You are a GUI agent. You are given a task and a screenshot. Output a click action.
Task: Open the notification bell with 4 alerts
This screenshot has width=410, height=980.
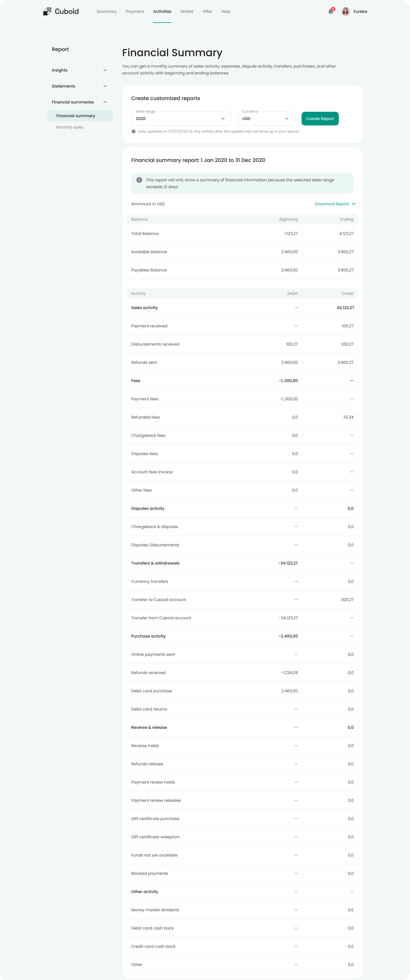pos(330,12)
